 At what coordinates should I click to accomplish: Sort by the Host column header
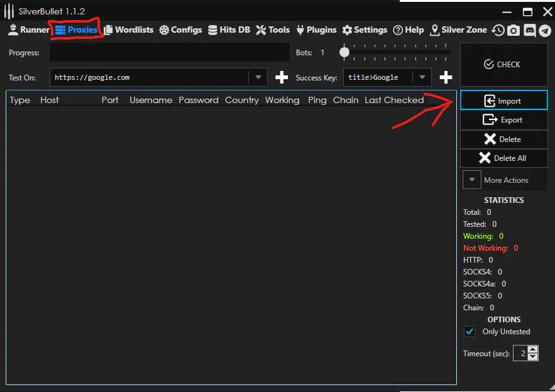[x=49, y=100]
